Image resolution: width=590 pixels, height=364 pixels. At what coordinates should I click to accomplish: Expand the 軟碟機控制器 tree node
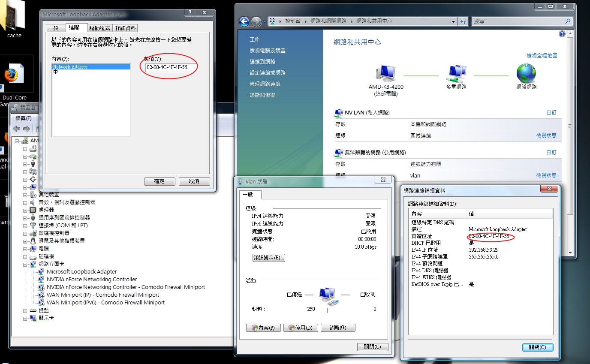(25, 233)
